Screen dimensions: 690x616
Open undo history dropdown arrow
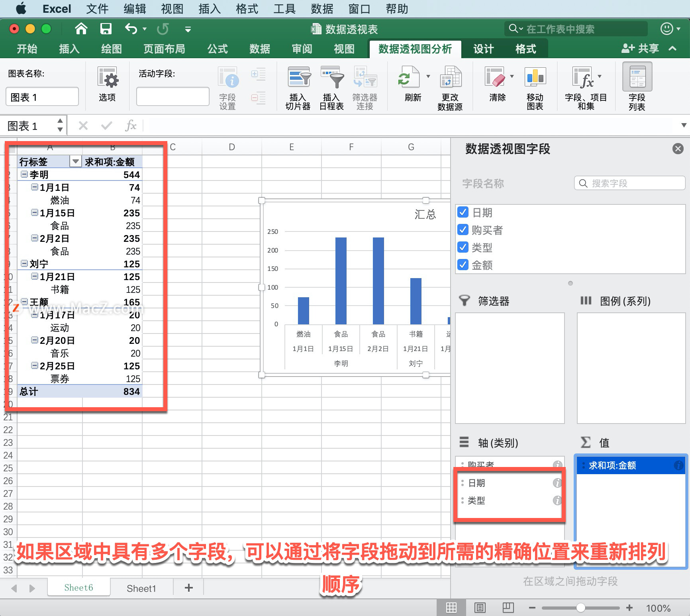[145, 29]
